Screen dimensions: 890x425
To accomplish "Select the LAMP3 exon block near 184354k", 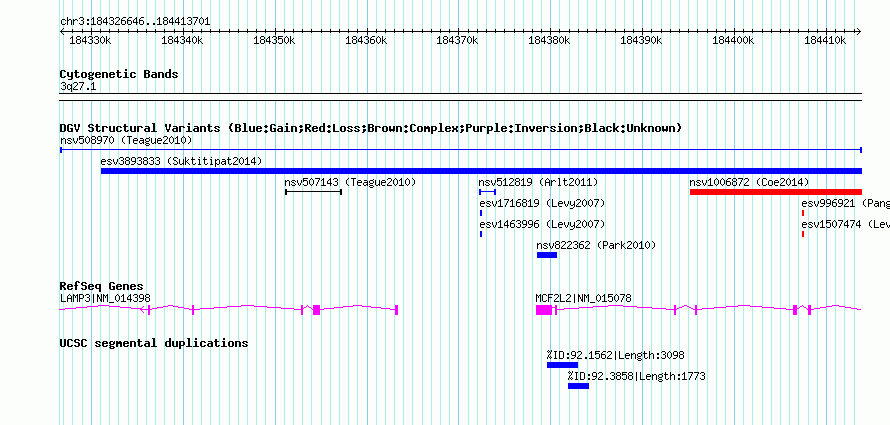I will point(316,310).
